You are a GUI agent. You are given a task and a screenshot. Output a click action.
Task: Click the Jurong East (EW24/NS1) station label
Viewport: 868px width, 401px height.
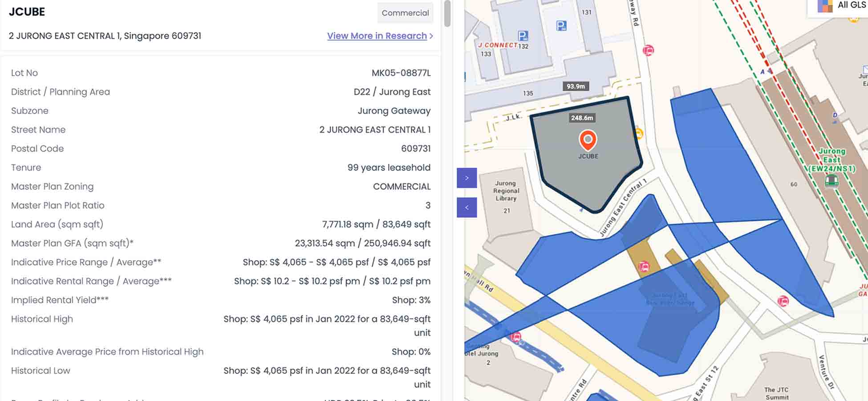(831, 160)
